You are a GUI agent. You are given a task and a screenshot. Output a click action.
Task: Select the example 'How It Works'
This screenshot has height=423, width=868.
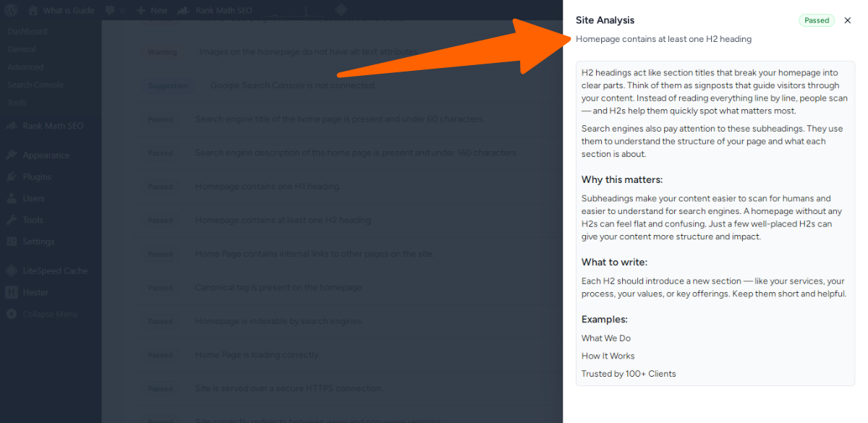click(x=608, y=356)
